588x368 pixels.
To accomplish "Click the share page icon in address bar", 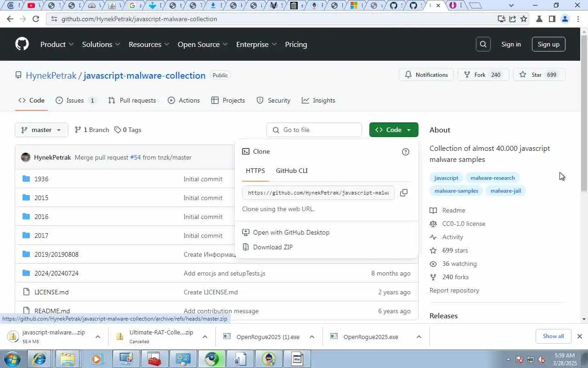I will (512, 19).
